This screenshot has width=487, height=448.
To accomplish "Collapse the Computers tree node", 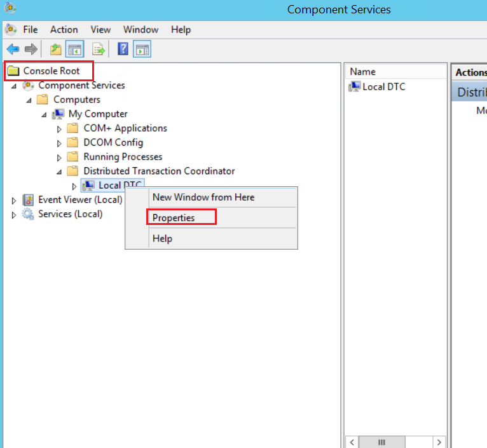I will pos(29,100).
